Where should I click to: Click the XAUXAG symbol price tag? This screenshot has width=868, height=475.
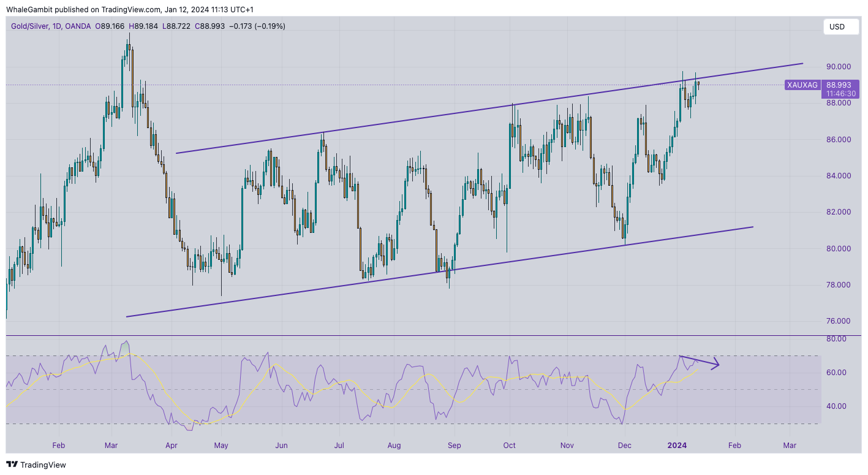pos(802,85)
